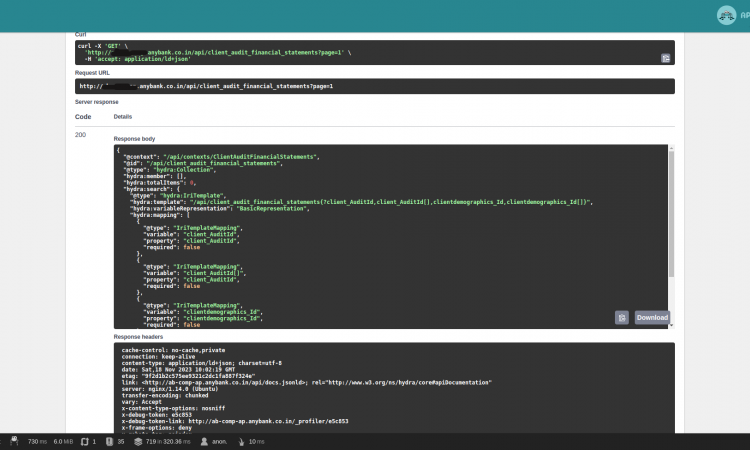Open the profiler panel showing count 35
This screenshot has height=450, width=750.
click(116, 441)
